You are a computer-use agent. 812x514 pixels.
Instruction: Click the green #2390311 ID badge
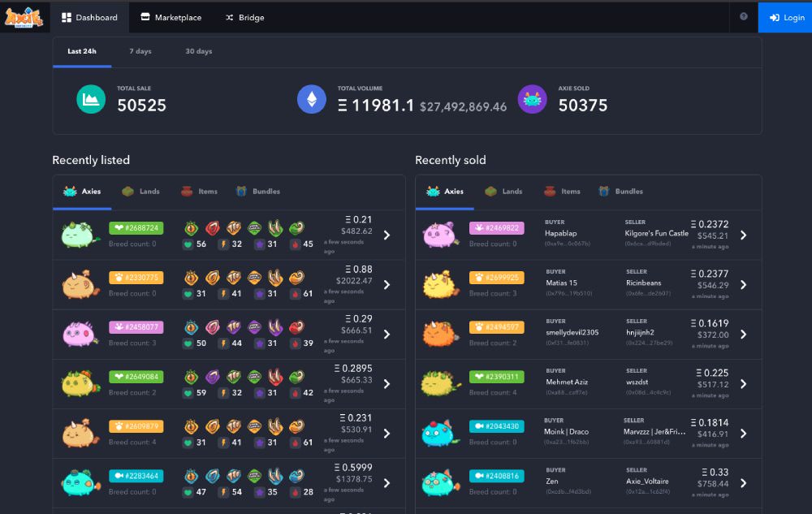497,377
